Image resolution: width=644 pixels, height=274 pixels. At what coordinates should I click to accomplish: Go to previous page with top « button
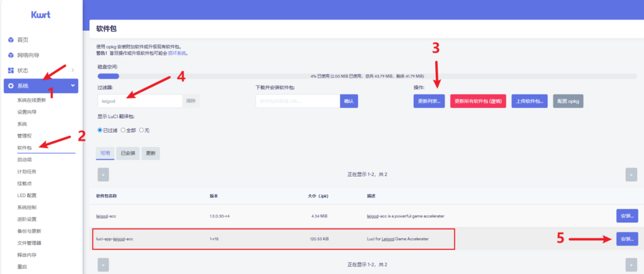click(x=103, y=174)
